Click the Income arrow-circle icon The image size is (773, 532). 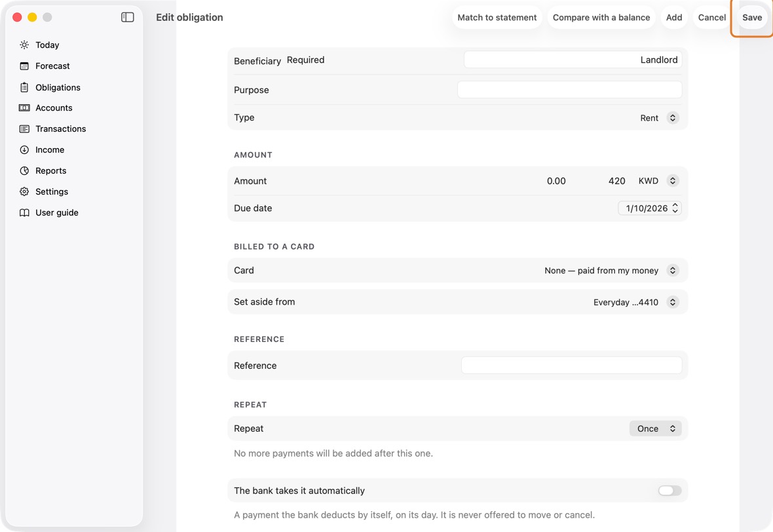pyautogui.click(x=24, y=150)
